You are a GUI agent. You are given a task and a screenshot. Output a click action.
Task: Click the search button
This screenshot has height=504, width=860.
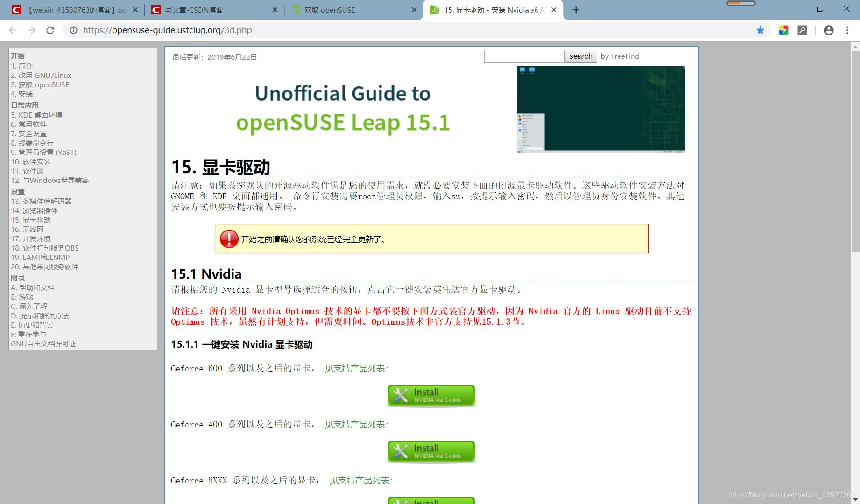pos(581,56)
